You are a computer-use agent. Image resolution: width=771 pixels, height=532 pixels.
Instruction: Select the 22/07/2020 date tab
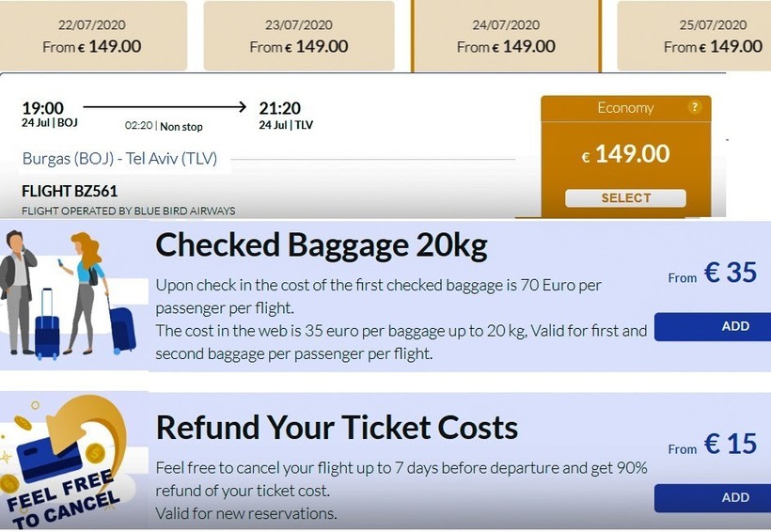[x=92, y=36]
